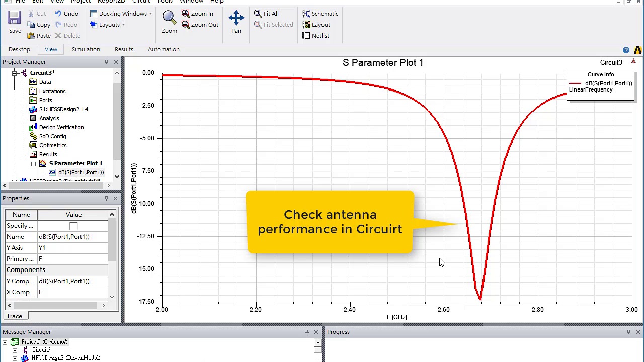Click the Cut scissors icon

coord(31,14)
